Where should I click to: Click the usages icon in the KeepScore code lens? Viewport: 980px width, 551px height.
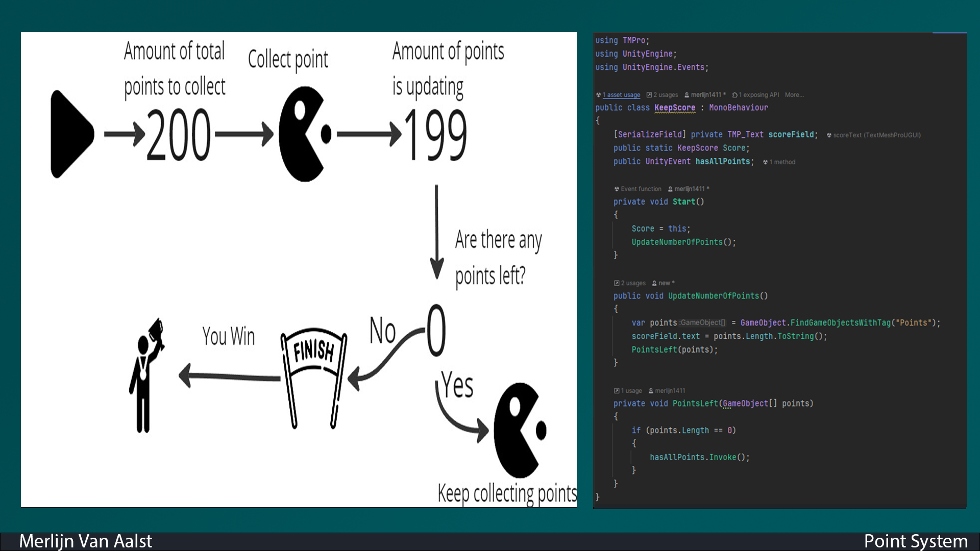pyautogui.click(x=649, y=95)
